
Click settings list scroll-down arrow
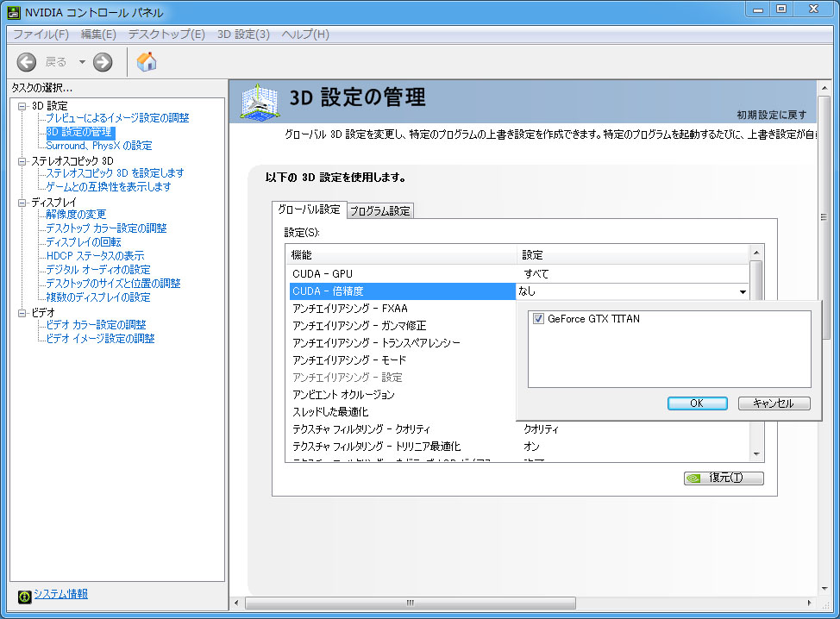(755, 454)
